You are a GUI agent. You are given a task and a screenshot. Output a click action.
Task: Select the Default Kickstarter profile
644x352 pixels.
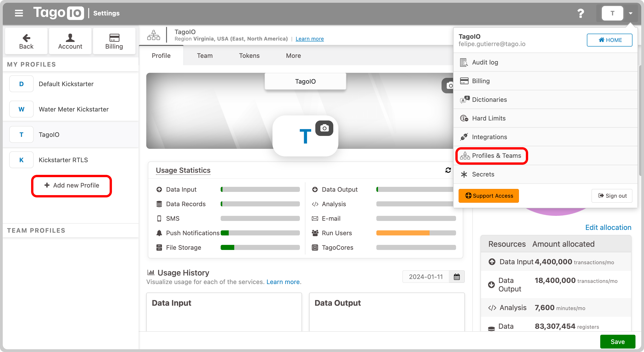[71, 84]
